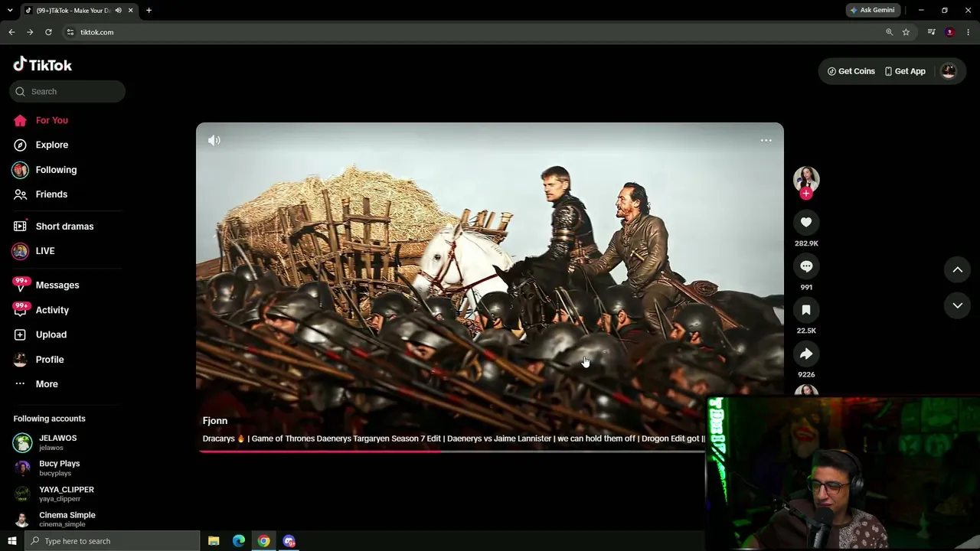The image size is (980, 551).
Task: Follow the creator with the red plus button
Action: (806, 194)
